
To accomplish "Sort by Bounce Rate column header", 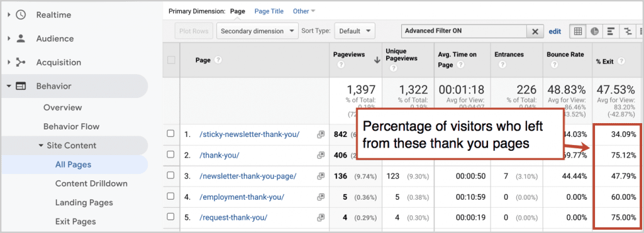I will pyautogui.click(x=565, y=54).
